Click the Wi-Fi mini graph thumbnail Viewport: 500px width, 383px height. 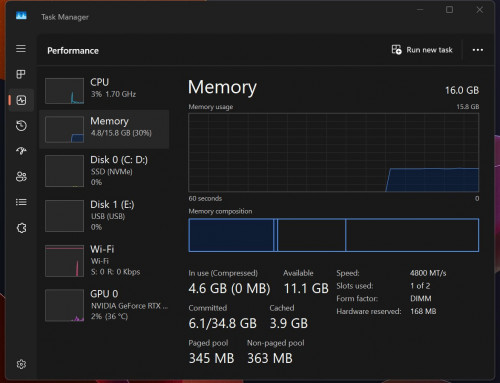point(64,261)
